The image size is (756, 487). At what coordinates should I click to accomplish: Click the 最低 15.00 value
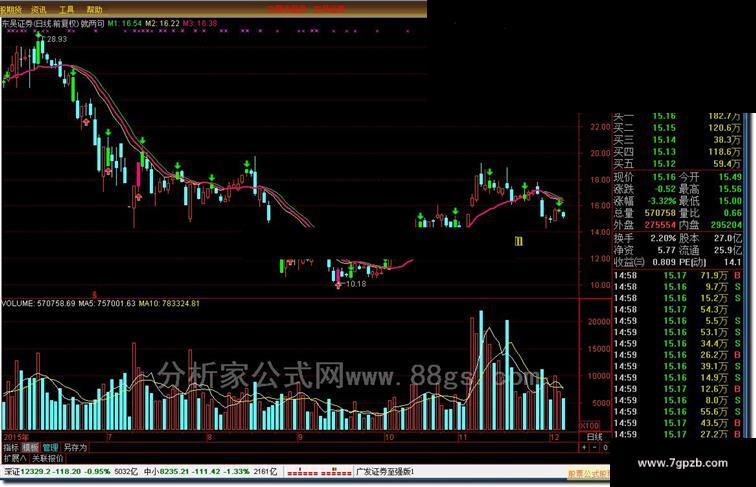tap(730, 201)
